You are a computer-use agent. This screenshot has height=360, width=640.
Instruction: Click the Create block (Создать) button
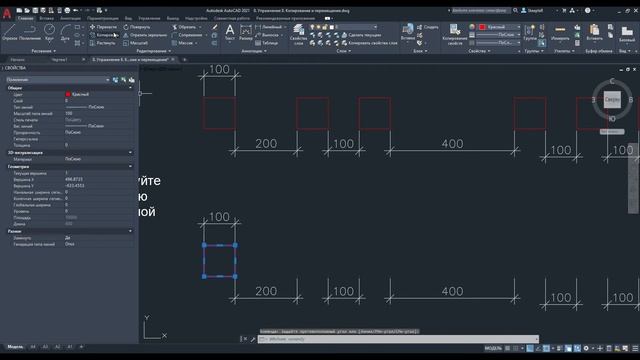click(x=427, y=27)
